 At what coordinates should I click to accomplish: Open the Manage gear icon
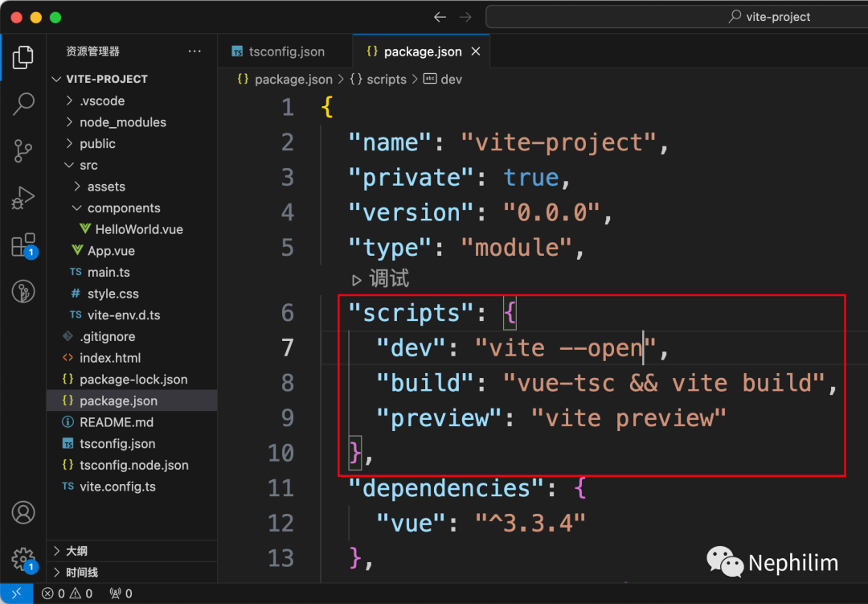23,559
